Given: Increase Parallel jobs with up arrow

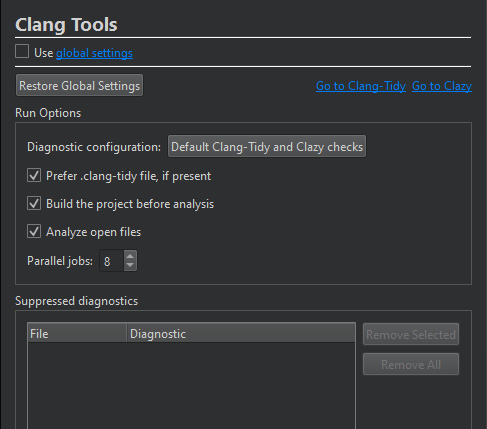Looking at the screenshot, I should 130,256.
